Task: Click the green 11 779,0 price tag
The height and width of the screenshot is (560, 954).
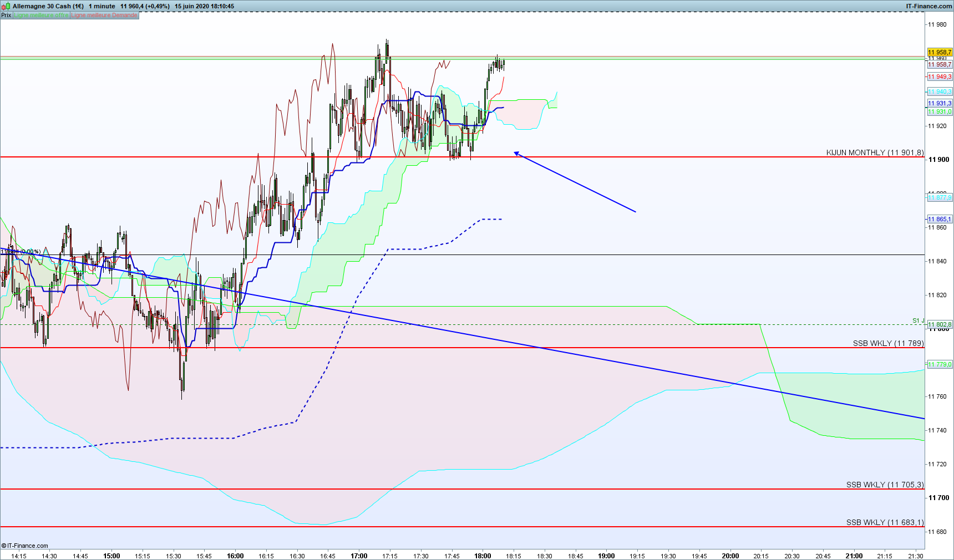Action: click(x=940, y=364)
